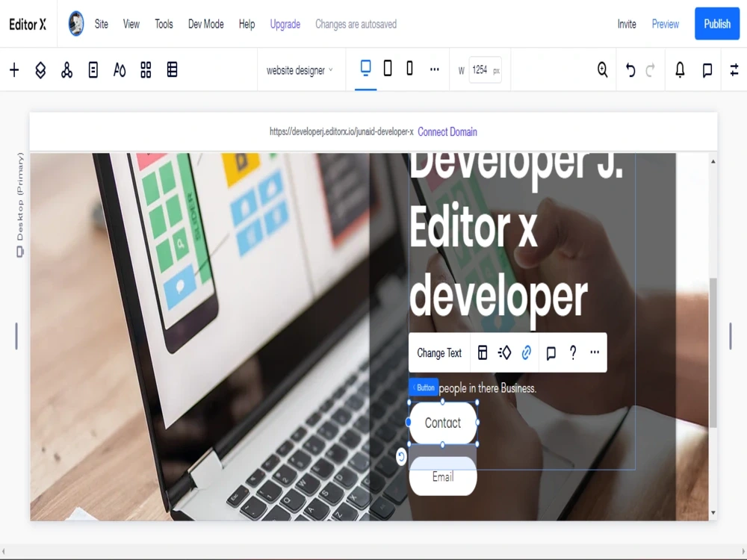Open link settings from the text toolbar

point(526,352)
